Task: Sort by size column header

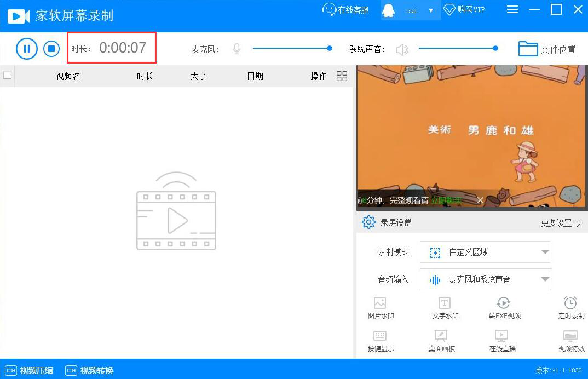Action: pos(198,76)
